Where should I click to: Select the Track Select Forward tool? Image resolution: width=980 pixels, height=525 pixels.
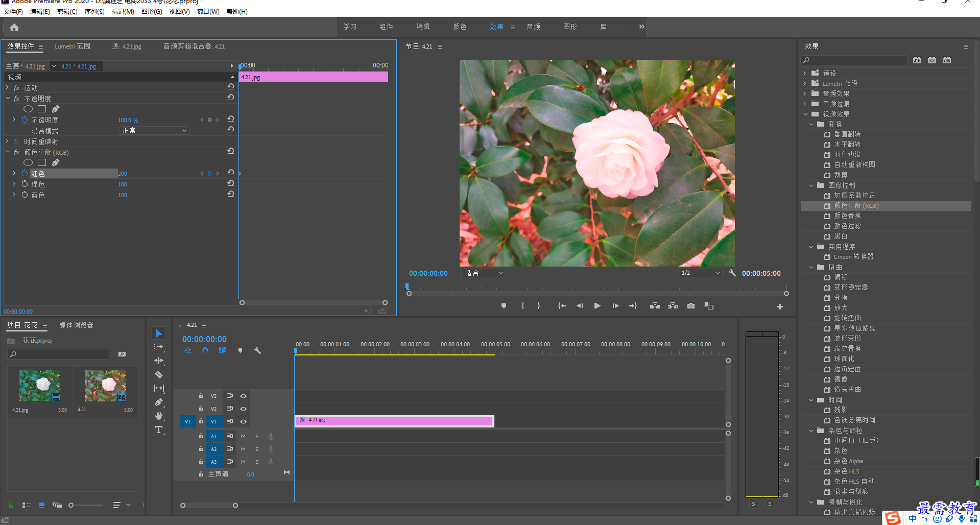[159, 347]
